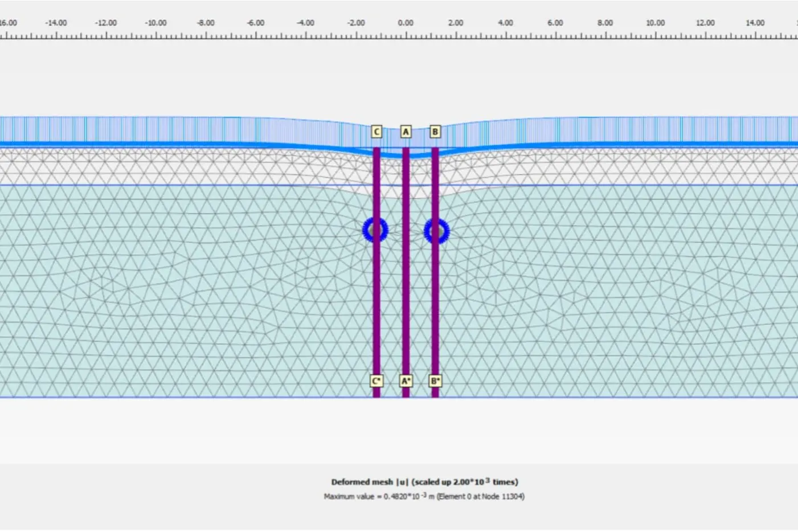Click the top marker labeled B
Viewport: 798px width, 532px height.
(x=435, y=132)
